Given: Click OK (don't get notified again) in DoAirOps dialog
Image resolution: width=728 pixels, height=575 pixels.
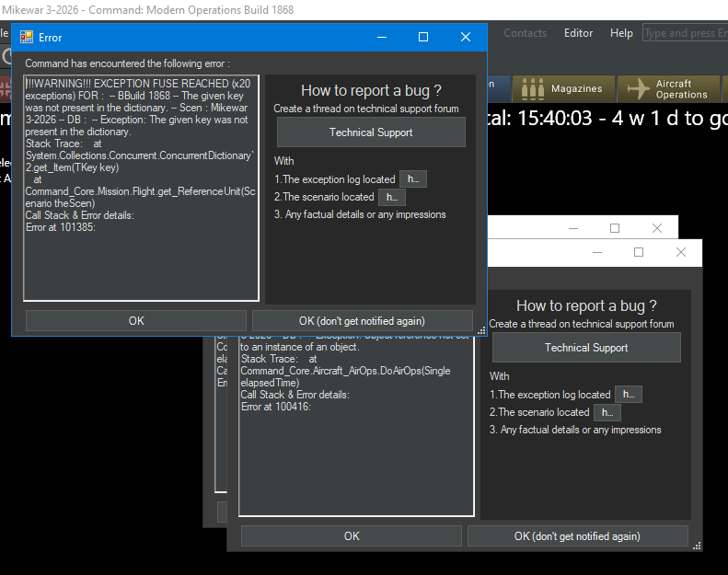Looking at the screenshot, I should coord(577,536).
